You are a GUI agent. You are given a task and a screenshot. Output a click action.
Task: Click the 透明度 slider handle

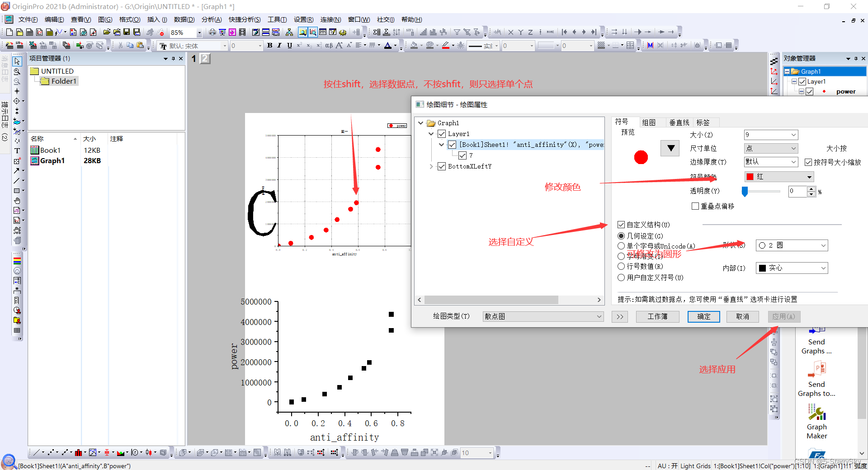(x=745, y=192)
